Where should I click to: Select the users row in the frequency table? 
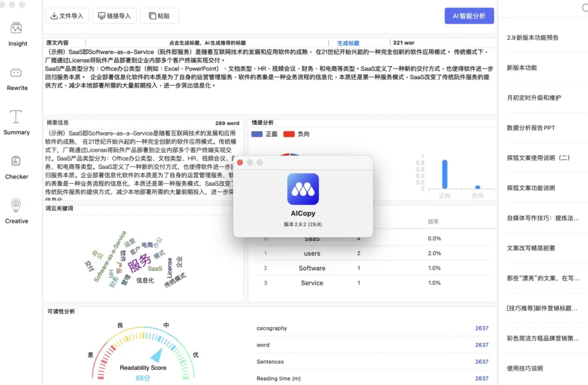tap(312, 253)
